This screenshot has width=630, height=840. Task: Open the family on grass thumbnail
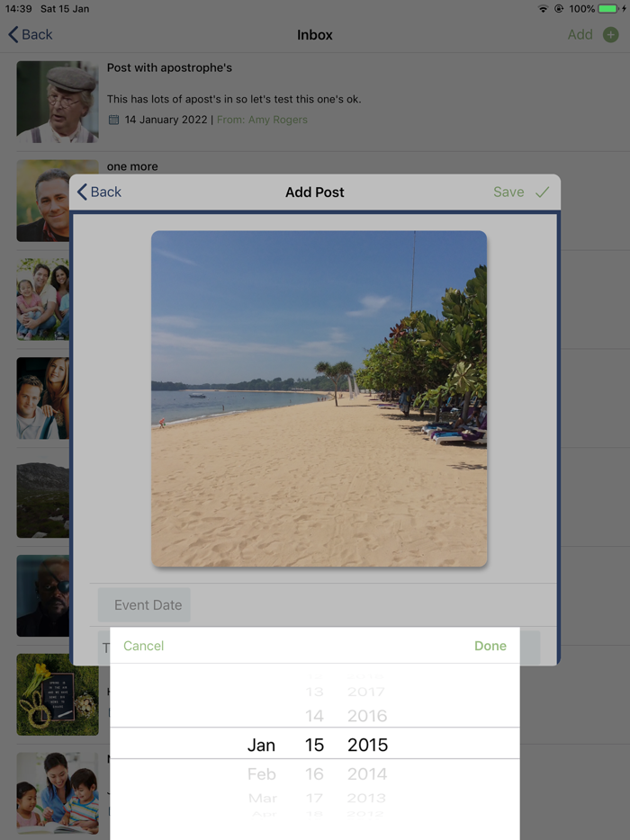coord(43,299)
